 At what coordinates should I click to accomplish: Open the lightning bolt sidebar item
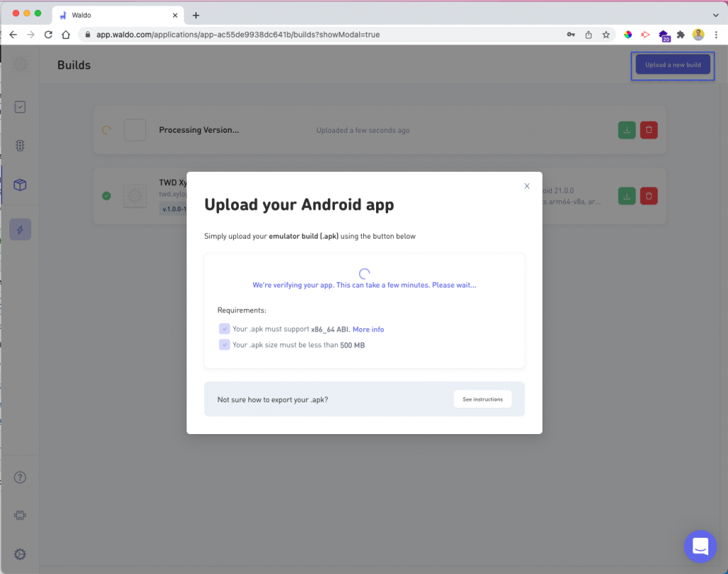20,229
